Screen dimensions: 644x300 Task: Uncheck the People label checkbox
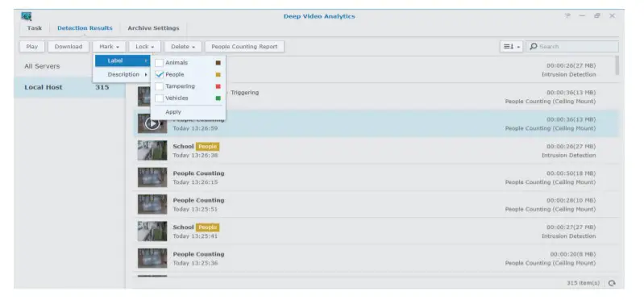point(159,75)
